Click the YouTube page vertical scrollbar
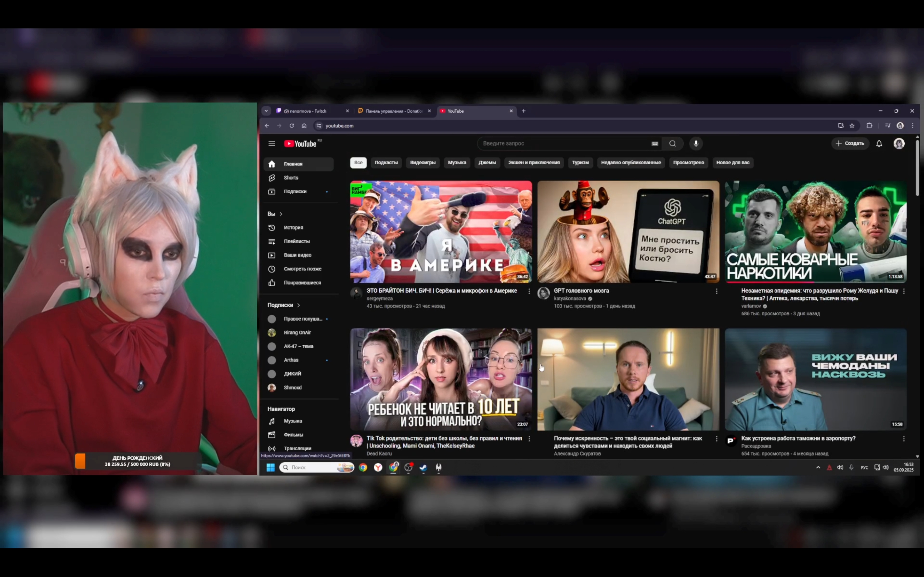 (917, 168)
